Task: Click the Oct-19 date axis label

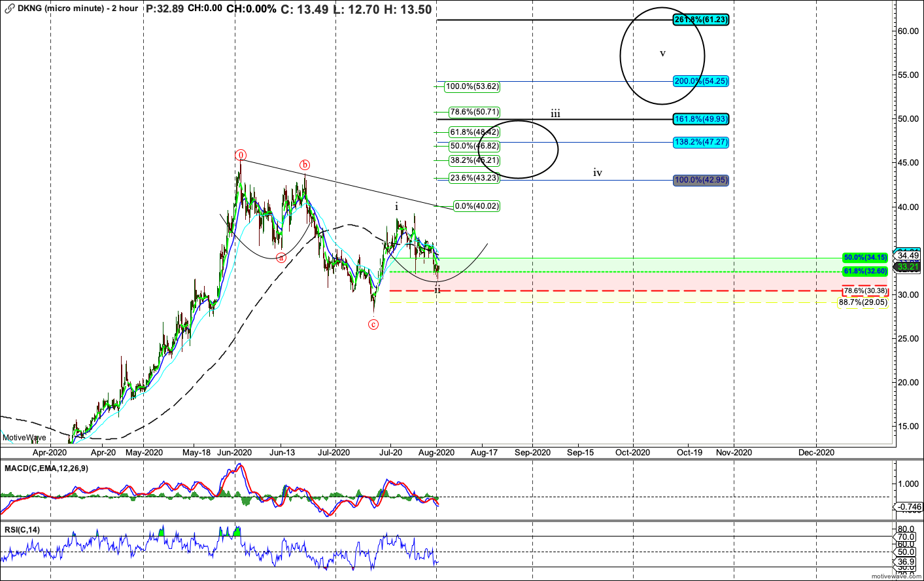Action: (x=689, y=452)
